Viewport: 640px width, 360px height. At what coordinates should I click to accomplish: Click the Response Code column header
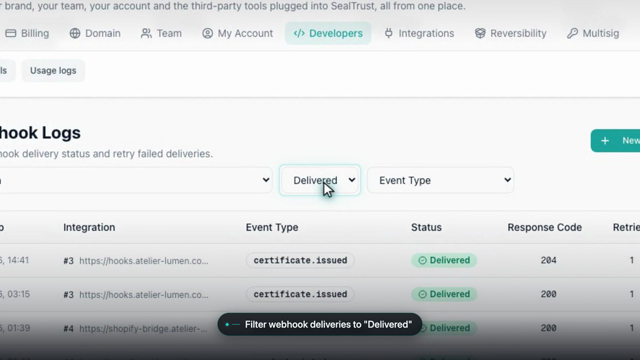point(544,227)
